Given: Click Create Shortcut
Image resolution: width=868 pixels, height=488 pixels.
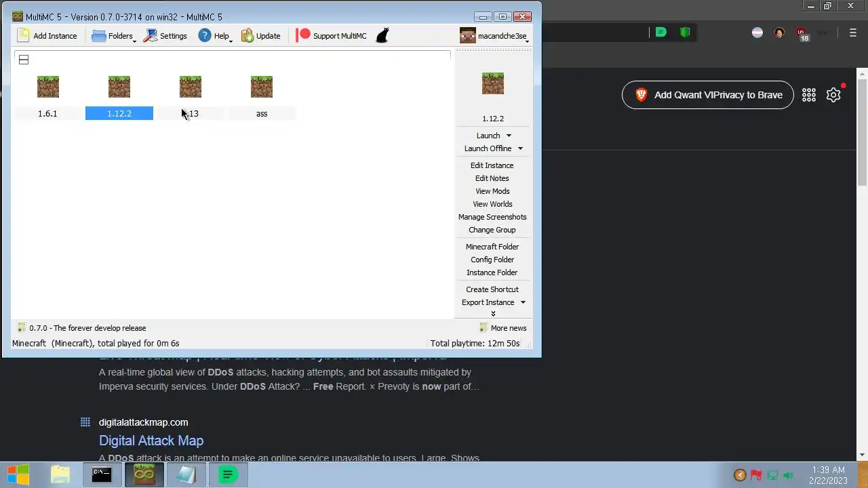Looking at the screenshot, I should pos(492,289).
